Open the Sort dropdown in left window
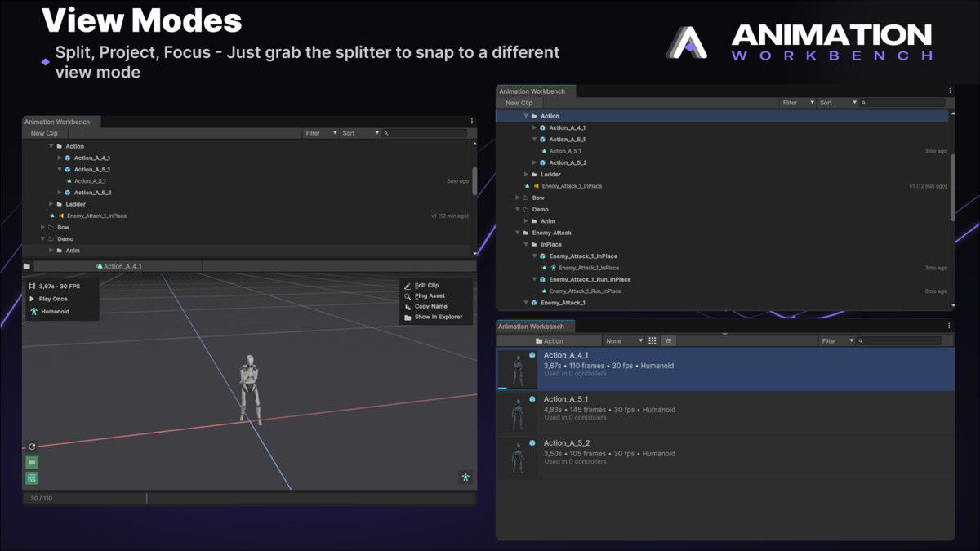 click(x=360, y=133)
